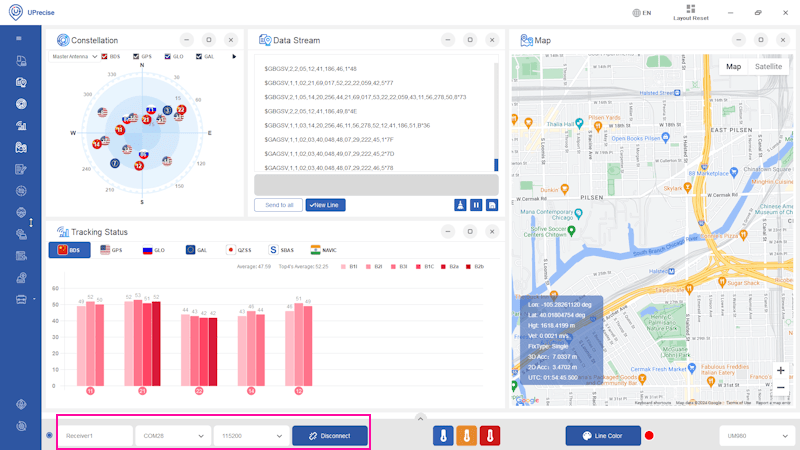Toggle the GLO constellation checkbox
This screenshot has height=450, width=800.
[x=169, y=57]
